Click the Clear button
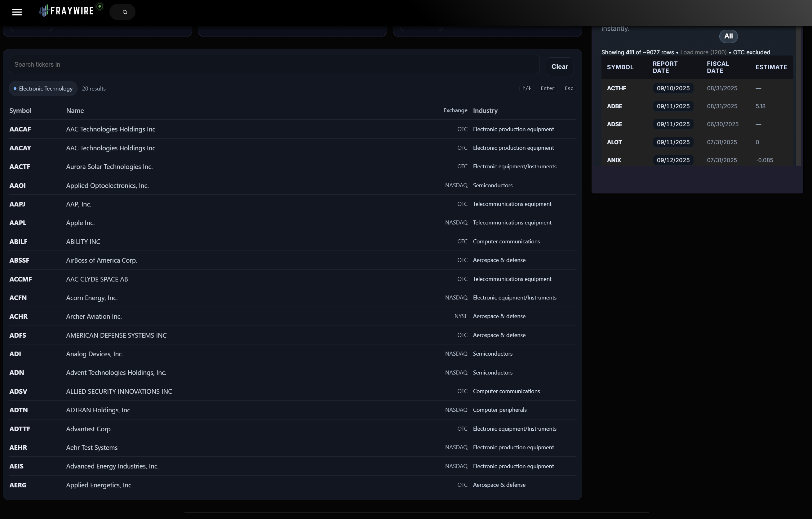 [x=559, y=67]
